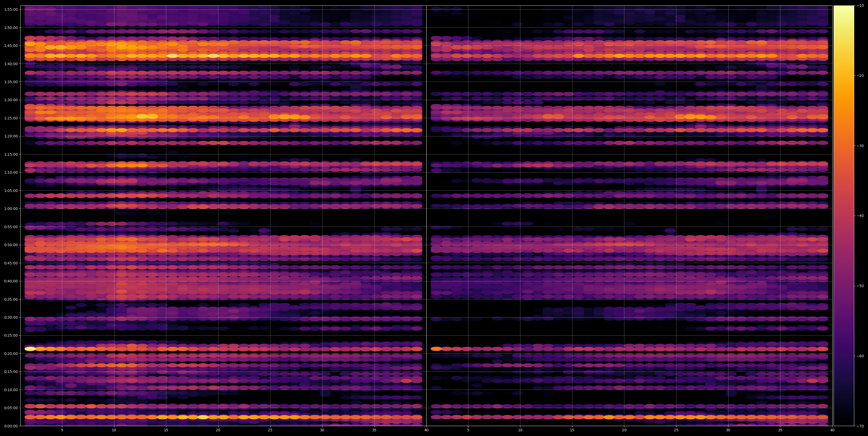Screen dimensions: 868x436
Task: Pick the −60 colorbar value
Action: [860, 356]
